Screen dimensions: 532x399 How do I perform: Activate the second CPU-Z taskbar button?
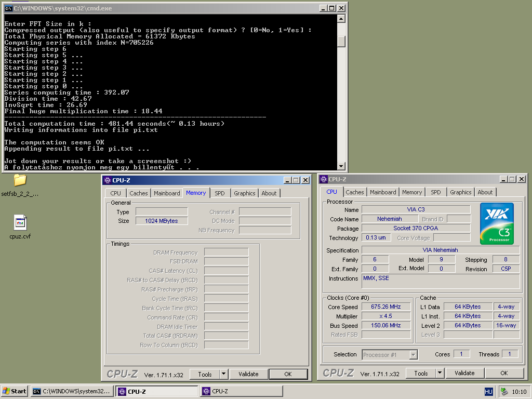(x=242, y=391)
